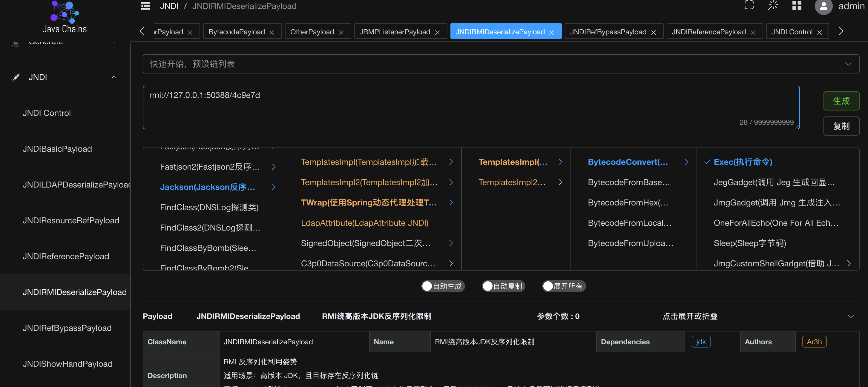Image resolution: width=868 pixels, height=387 pixels.
Task: Collapse the Payload details panel chevron
Action: [850, 316]
